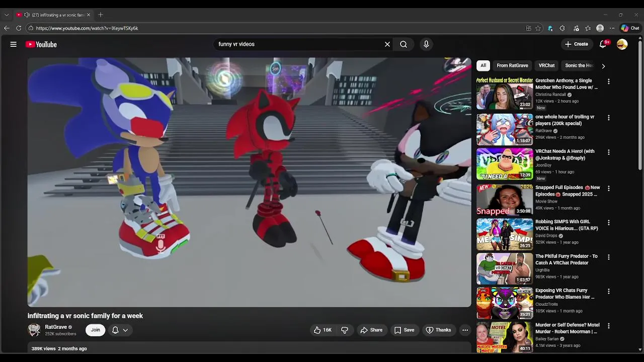Open tab actions menu chevron
644x362 pixels.
(x=7, y=15)
